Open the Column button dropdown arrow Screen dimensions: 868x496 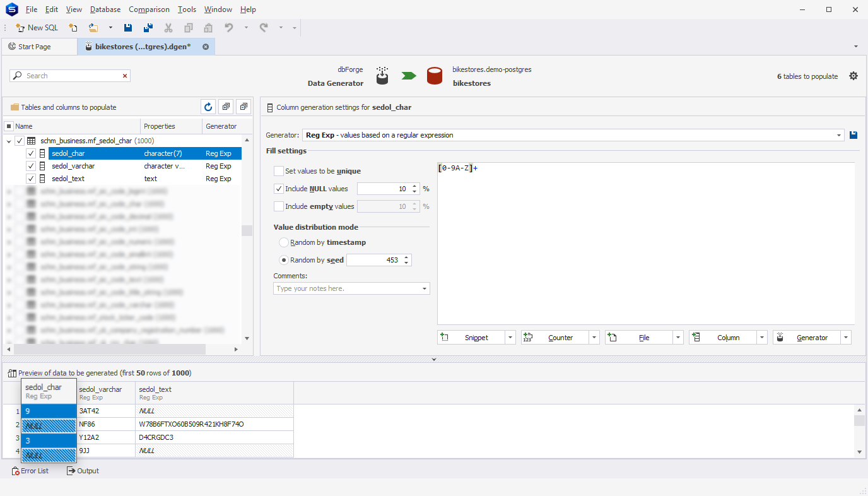762,338
